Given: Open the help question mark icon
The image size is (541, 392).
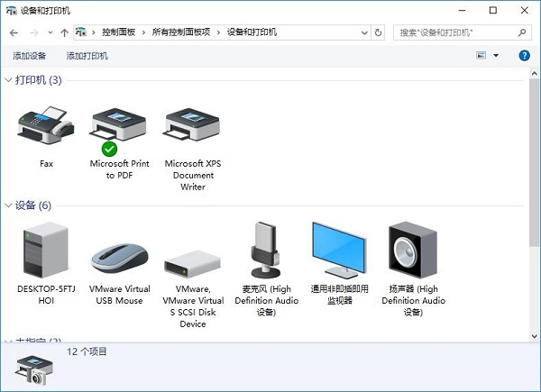Looking at the screenshot, I should click(524, 56).
